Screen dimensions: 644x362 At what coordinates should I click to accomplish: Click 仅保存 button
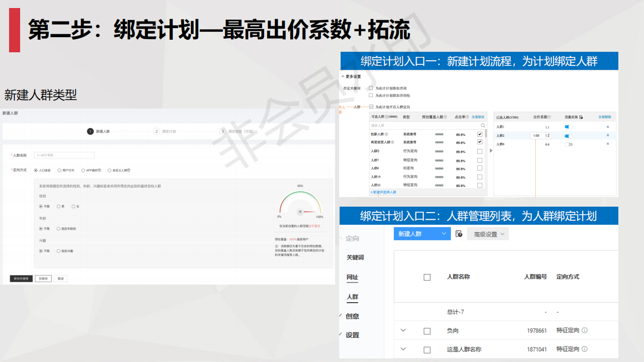pyautogui.click(x=43, y=279)
